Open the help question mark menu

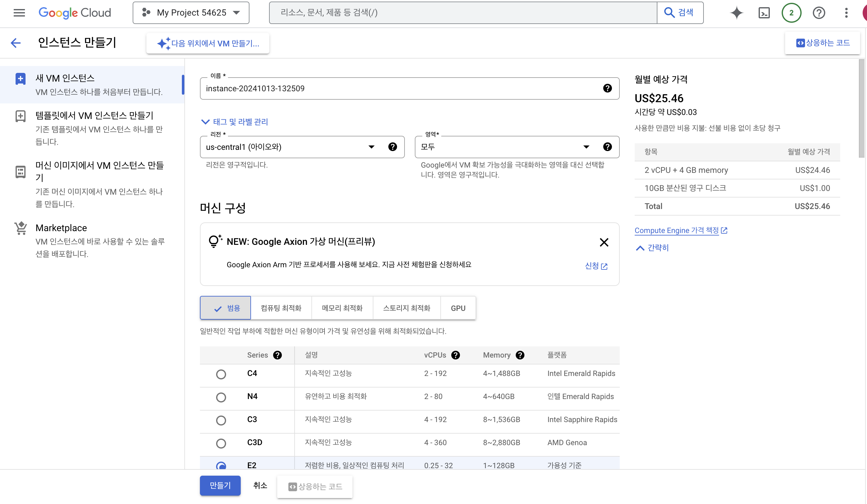(819, 13)
